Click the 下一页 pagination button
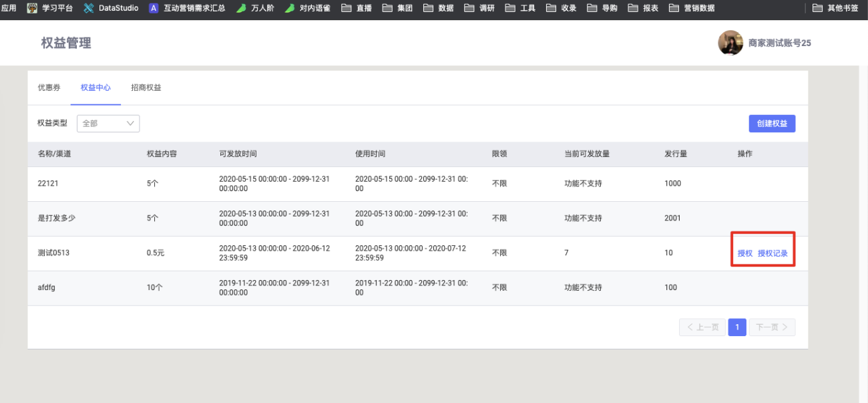Screen dimensions: 868x403 772,327
